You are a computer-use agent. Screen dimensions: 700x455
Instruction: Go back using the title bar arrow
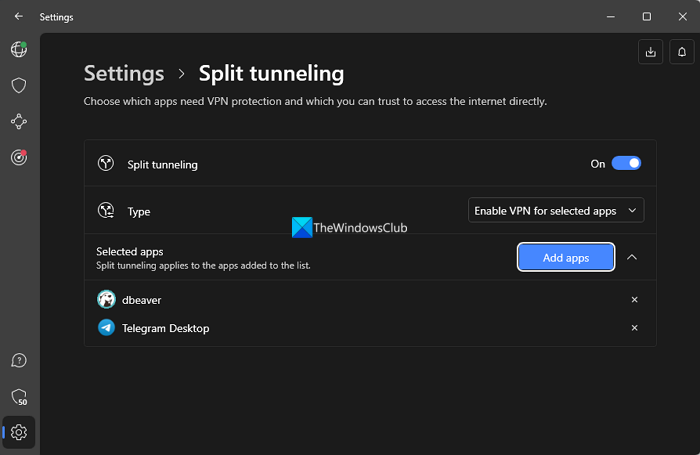pyautogui.click(x=18, y=16)
